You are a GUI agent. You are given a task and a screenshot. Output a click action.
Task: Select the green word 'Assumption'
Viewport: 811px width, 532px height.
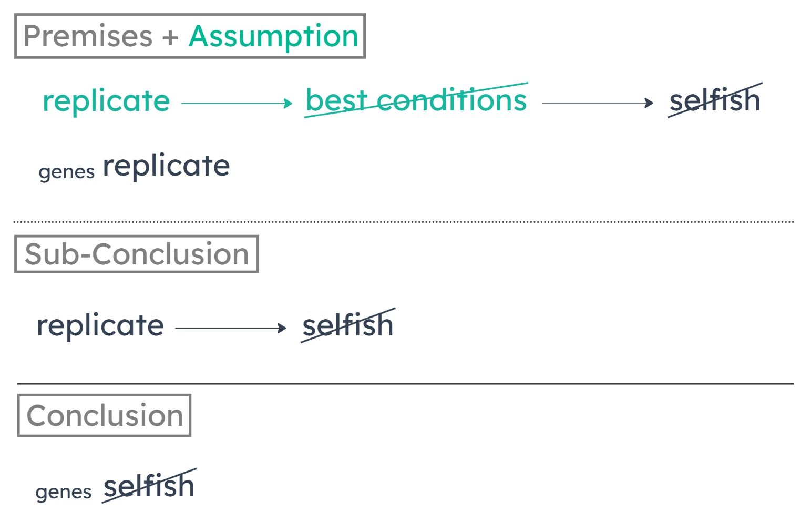(x=273, y=36)
